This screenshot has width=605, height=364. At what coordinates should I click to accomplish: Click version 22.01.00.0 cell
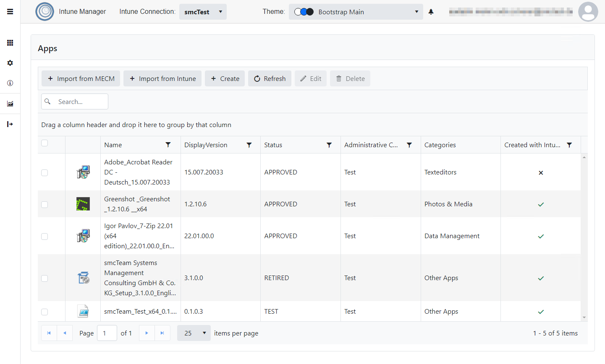point(220,236)
